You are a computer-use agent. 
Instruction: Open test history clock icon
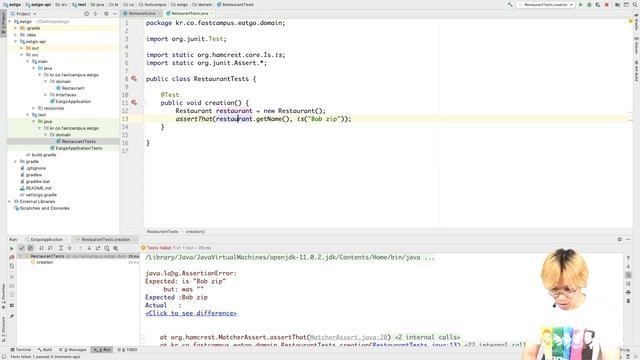tap(107, 248)
